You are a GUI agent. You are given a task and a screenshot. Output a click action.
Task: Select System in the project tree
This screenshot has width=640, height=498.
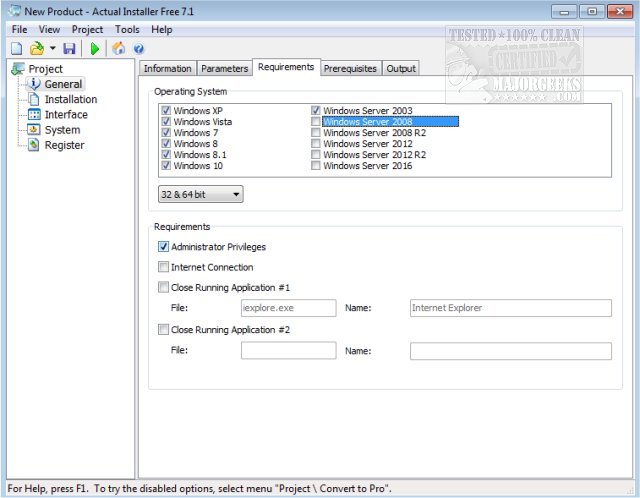tap(62, 130)
